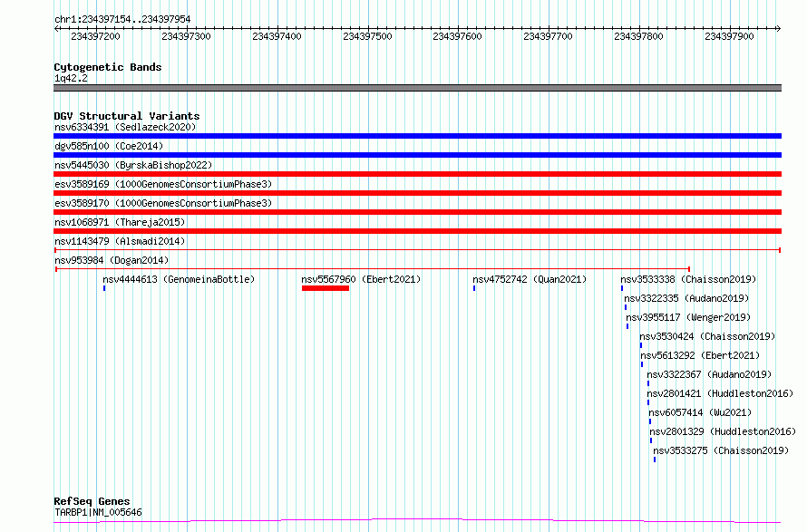Select the nsv4752742 (Quan2021) variant label
The height and width of the screenshot is (532, 807).
530,279
